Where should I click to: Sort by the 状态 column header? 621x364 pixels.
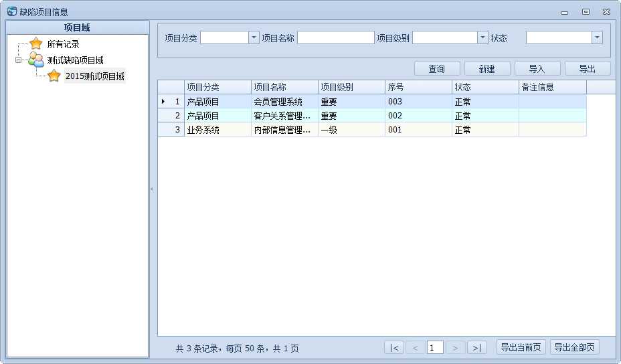486,87
